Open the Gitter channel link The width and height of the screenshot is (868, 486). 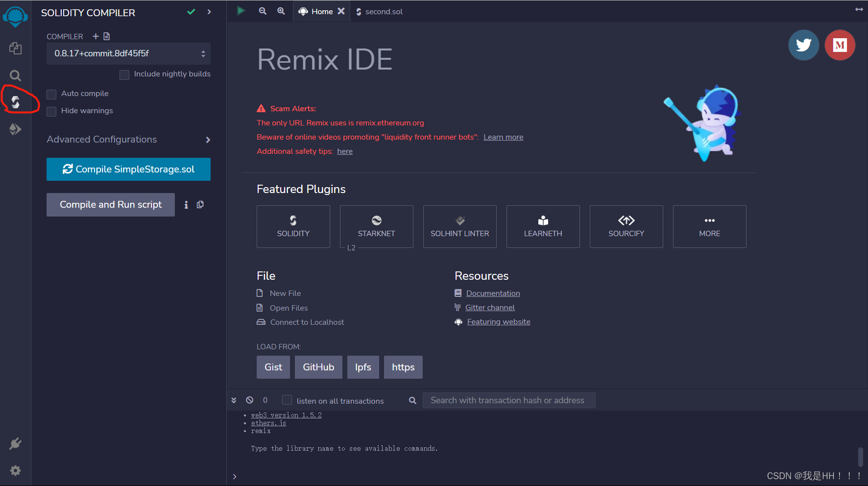(x=490, y=307)
